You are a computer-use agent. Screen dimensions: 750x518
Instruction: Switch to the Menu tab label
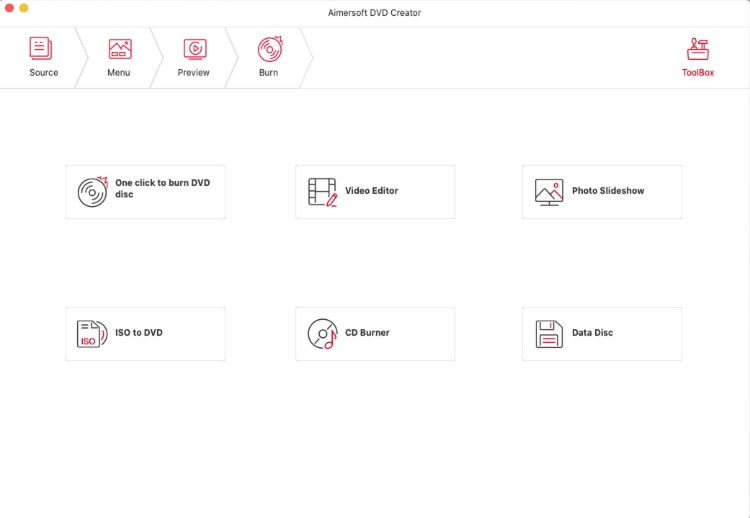click(119, 73)
